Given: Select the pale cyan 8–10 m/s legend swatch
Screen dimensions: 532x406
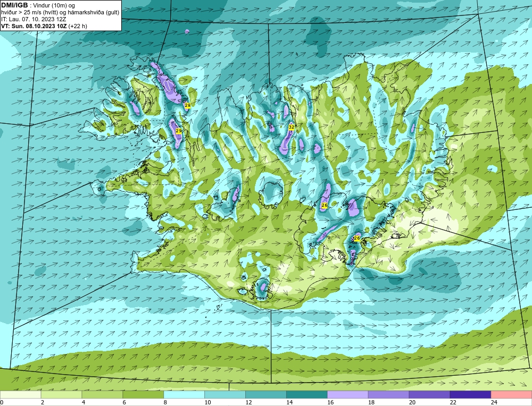Looking at the screenshot, I should 184,394.
